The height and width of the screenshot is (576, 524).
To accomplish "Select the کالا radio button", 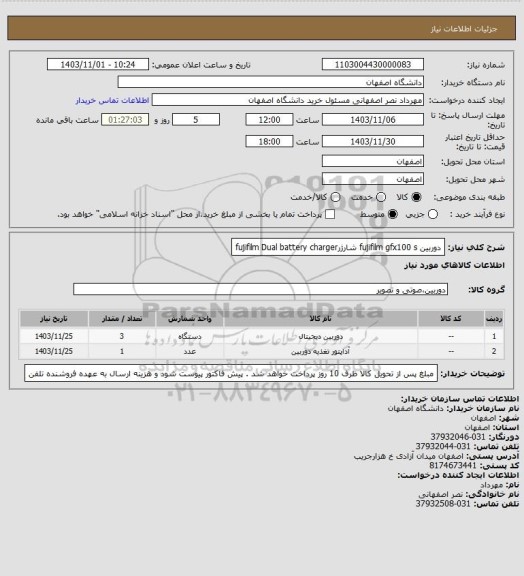I will (416, 197).
